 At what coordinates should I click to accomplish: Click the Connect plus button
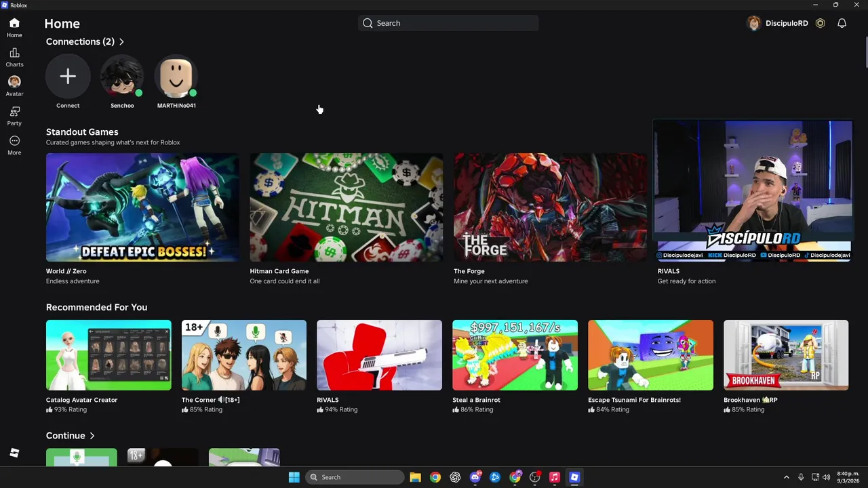click(x=68, y=77)
